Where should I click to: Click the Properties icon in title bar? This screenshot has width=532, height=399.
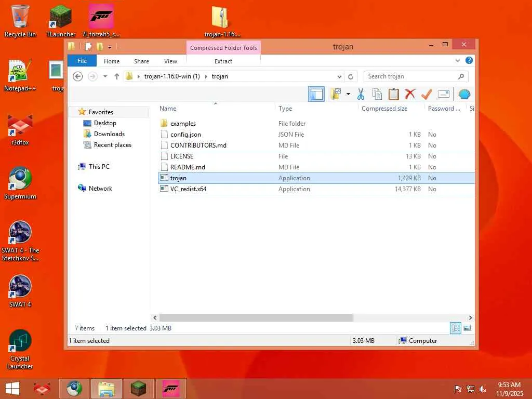tap(88, 47)
